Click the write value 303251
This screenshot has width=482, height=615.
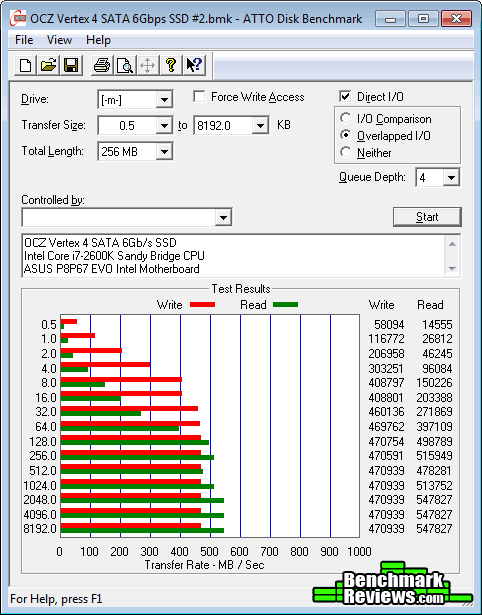[386, 369]
